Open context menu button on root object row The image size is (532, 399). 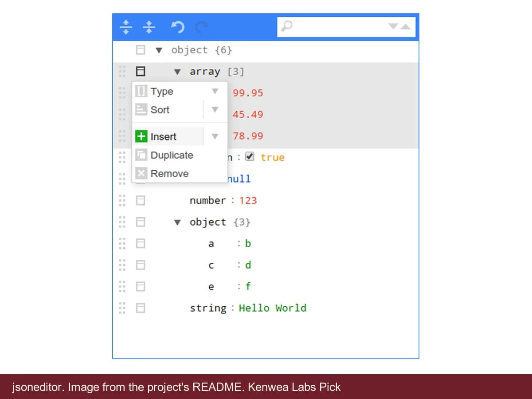point(140,50)
